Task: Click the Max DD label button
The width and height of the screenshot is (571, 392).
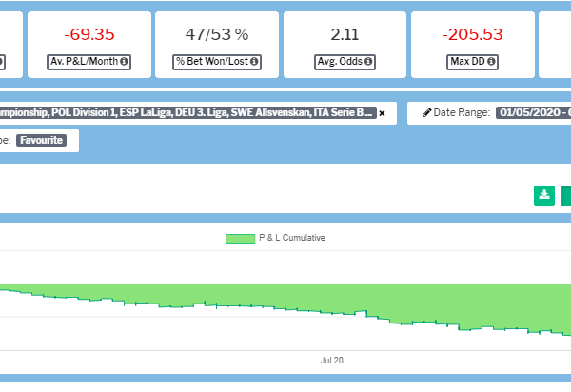Action: click(x=472, y=62)
